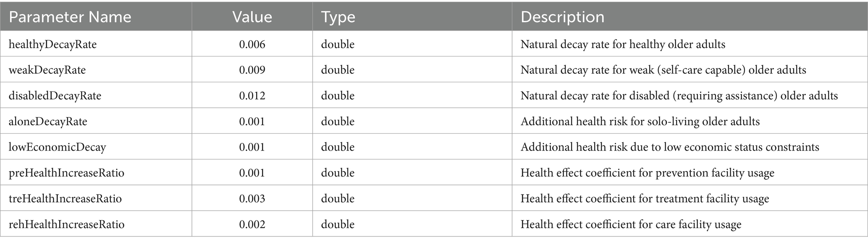Select the prevention facility usage description
The image size is (868, 244).
[647, 173]
